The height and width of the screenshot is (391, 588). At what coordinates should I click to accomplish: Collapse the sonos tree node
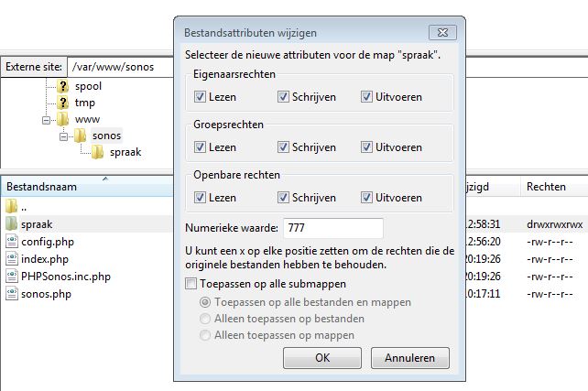coord(63,136)
